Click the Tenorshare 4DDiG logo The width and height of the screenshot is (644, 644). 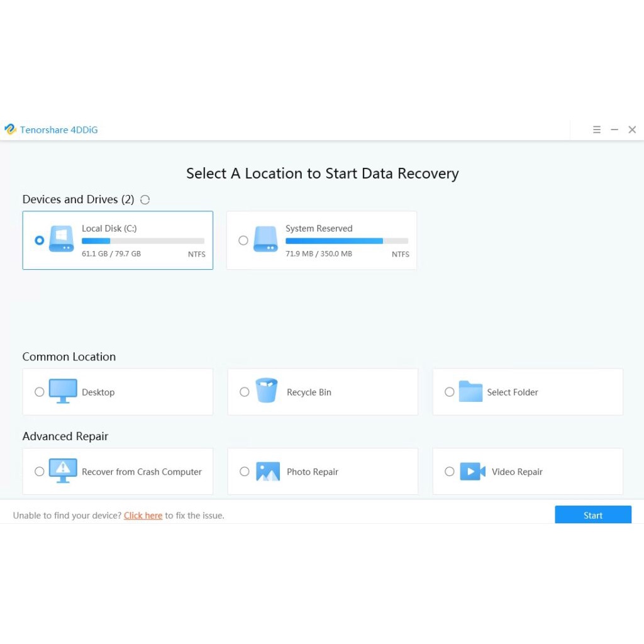click(x=10, y=130)
